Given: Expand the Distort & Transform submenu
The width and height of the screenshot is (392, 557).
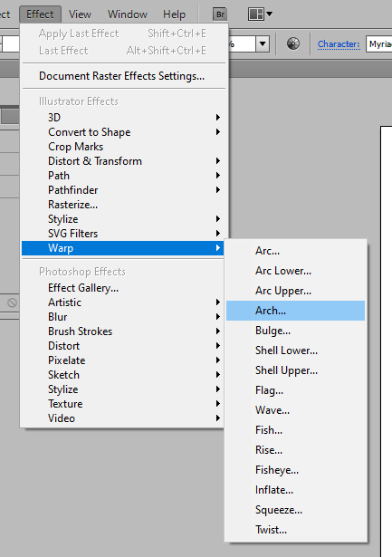Looking at the screenshot, I should pos(122,161).
